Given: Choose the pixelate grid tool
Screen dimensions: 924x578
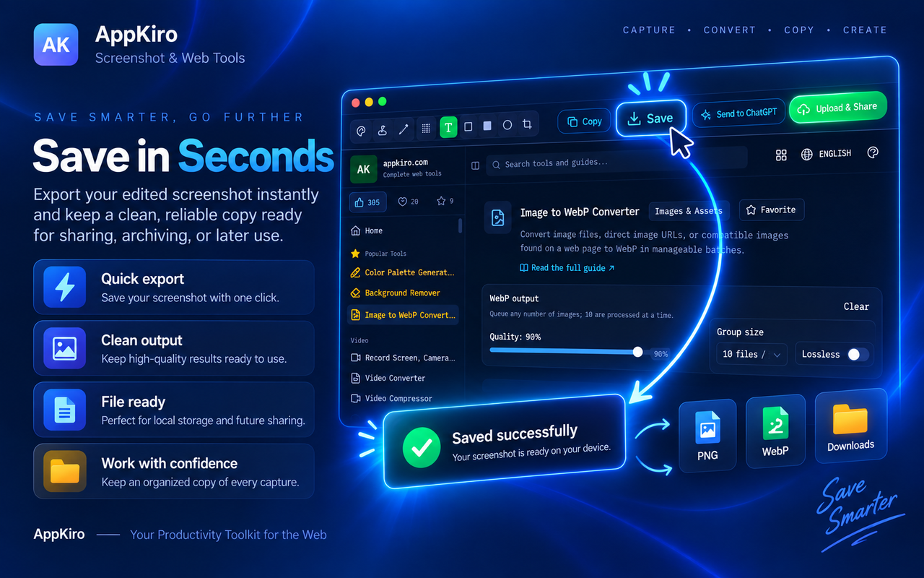Looking at the screenshot, I should (x=426, y=129).
